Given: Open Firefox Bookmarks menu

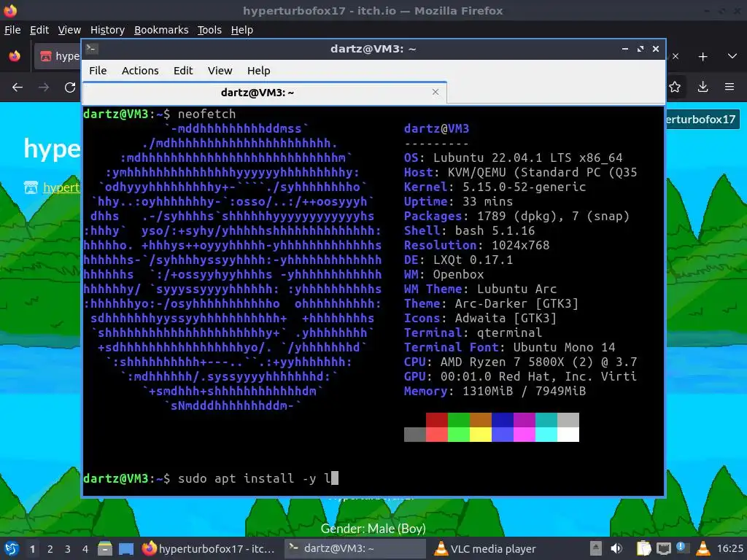Looking at the screenshot, I should coord(161,30).
